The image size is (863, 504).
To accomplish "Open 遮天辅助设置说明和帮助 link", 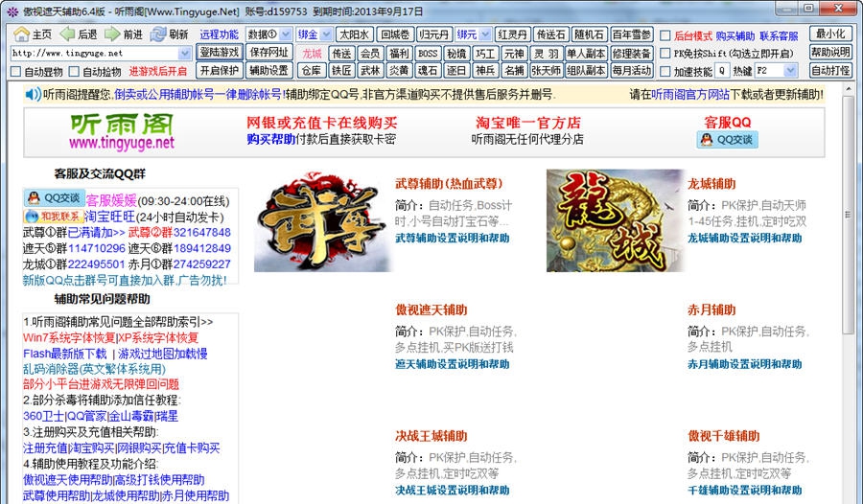I will coord(452,364).
